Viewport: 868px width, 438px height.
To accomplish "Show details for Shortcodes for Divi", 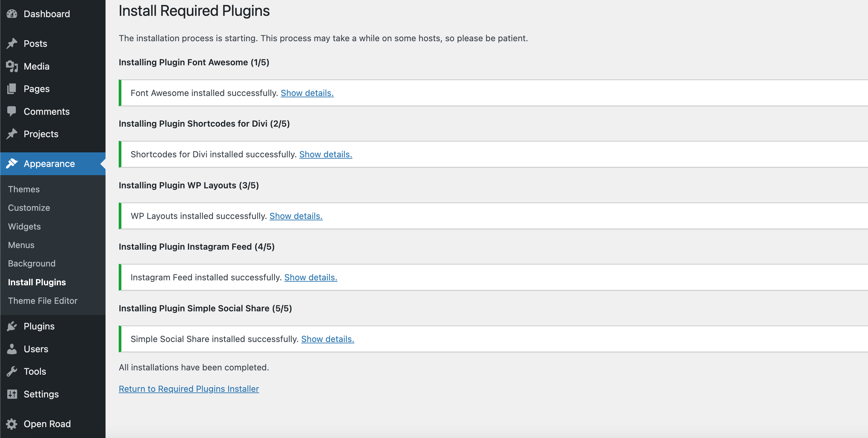I will [325, 154].
